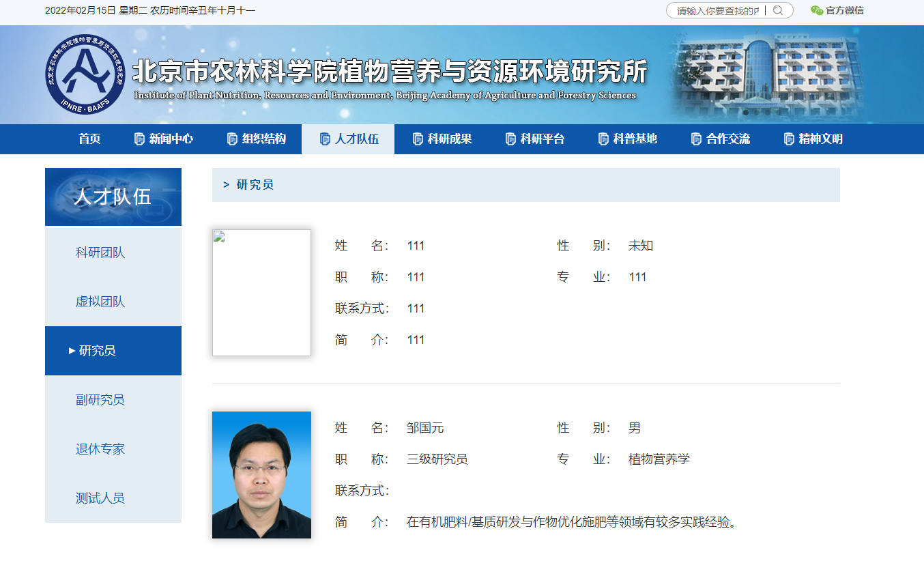
Task: Open the 首页 navigation item
Action: (89, 139)
